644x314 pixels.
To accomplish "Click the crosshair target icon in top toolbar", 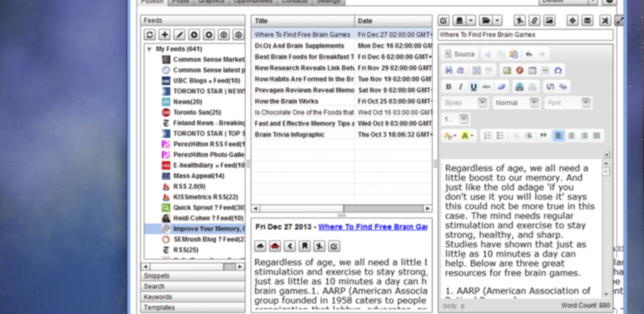I will 573,20.
